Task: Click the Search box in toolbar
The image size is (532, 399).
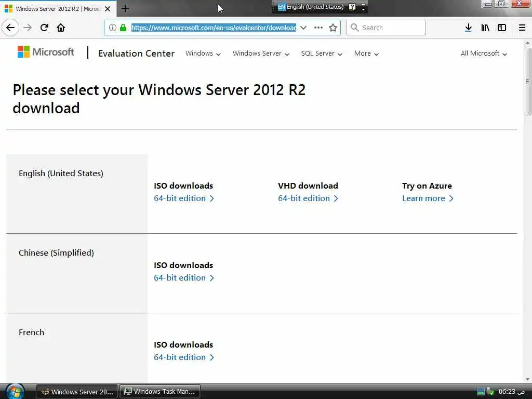Action: click(x=386, y=28)
